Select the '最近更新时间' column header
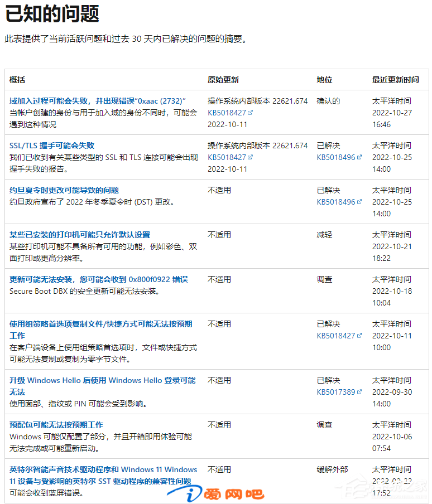This screenshot has width=432, height=504. tap(396, 80)
